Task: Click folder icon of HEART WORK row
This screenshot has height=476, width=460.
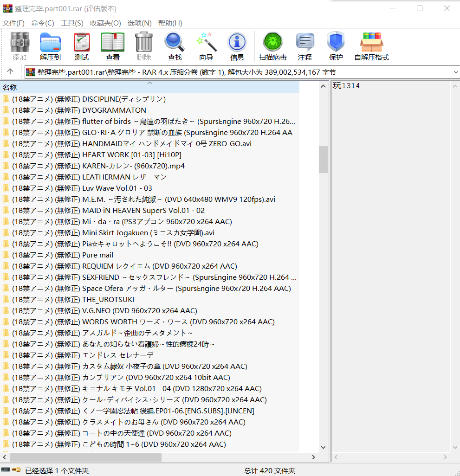Action: click(x=6, y=155)
